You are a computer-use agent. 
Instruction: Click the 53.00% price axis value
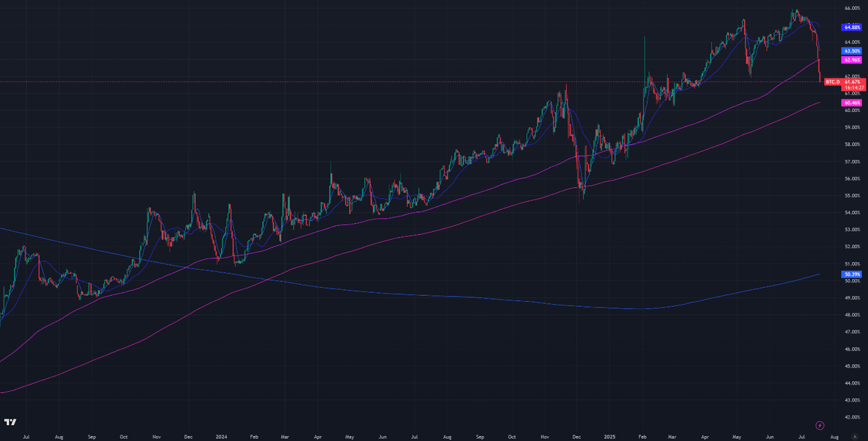point(852,230)
